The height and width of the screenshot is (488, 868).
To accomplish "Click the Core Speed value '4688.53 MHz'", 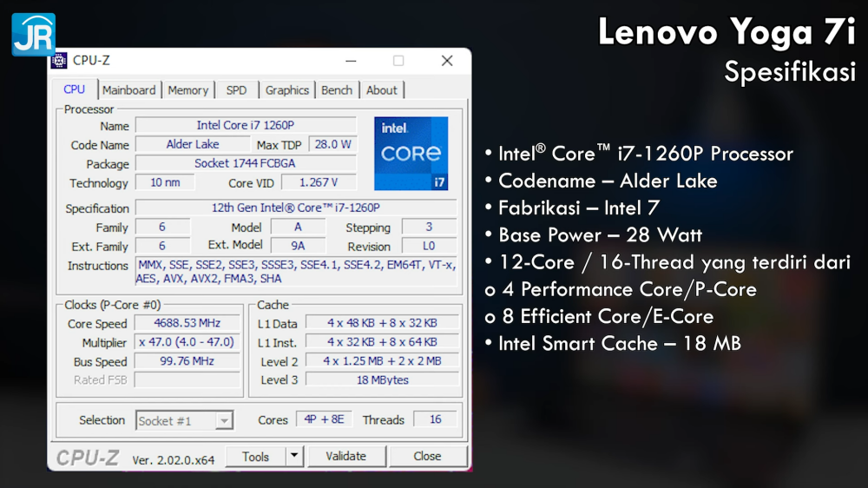I will tap(187, 323).
